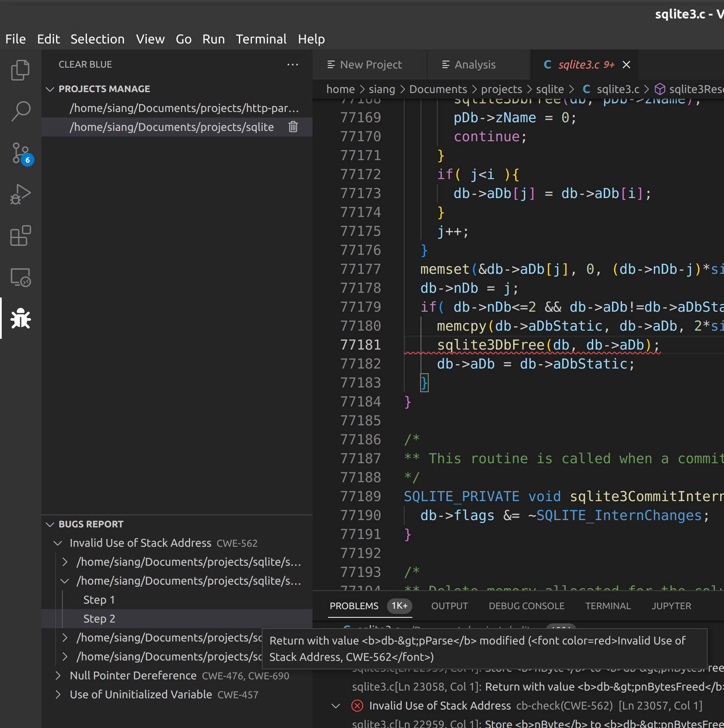Select the http-parser project path
The height and width of the screenshot is (728, 724).
click(184, 108)
